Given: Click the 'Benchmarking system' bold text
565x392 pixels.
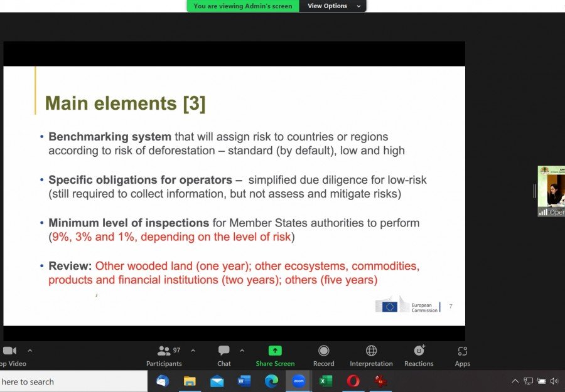Looking at the screenshot, I should (x=110, y=137).
